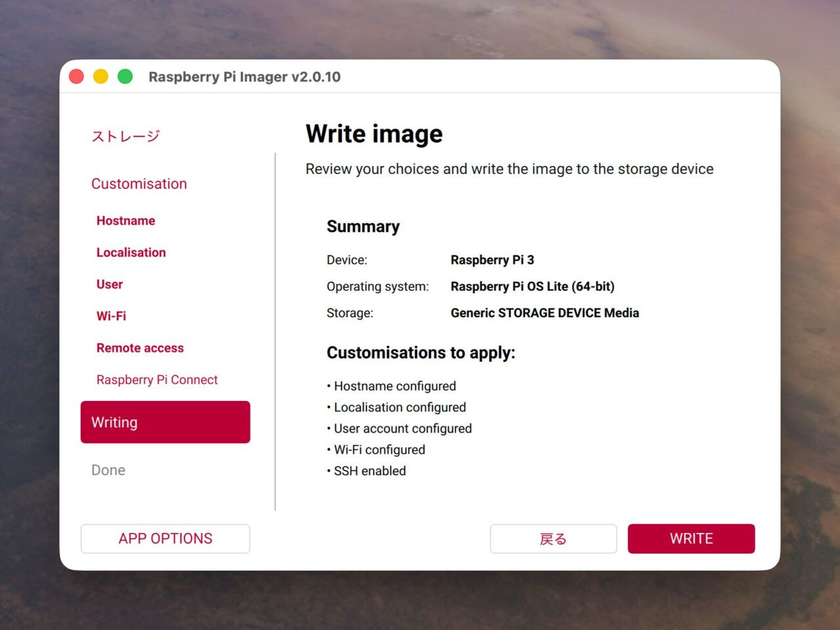Open the Customisation step
Image resolution: width=840 pixels, height=630 pixels.
[139, 184]
